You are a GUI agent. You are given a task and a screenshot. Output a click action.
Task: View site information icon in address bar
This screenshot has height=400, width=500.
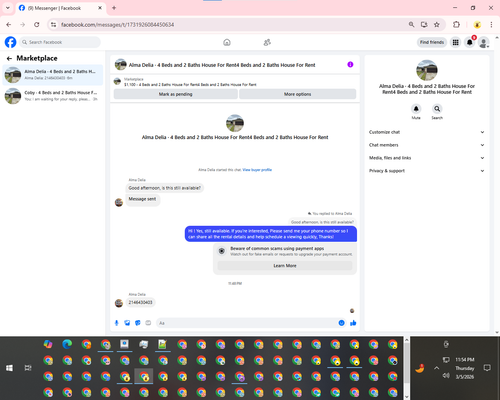[53, 25]
